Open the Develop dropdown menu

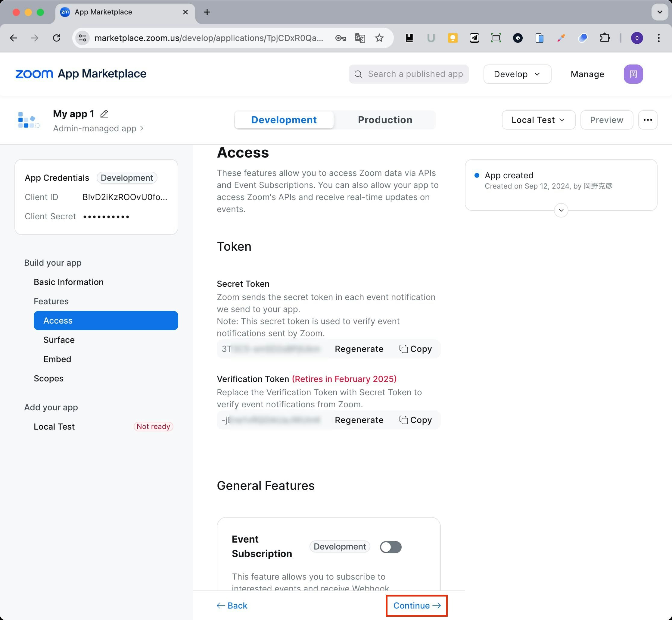coord(517,74)
